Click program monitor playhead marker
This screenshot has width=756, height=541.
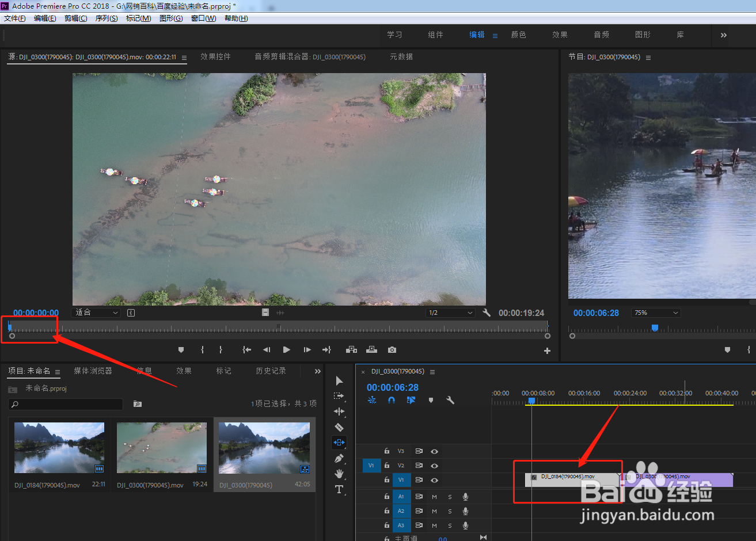[655, 327]
